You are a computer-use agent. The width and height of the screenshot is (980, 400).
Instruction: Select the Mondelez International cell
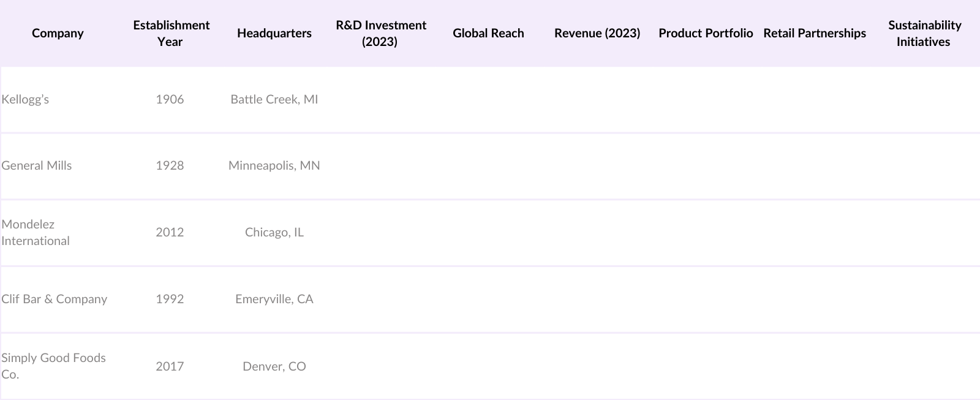click(36, 232)
